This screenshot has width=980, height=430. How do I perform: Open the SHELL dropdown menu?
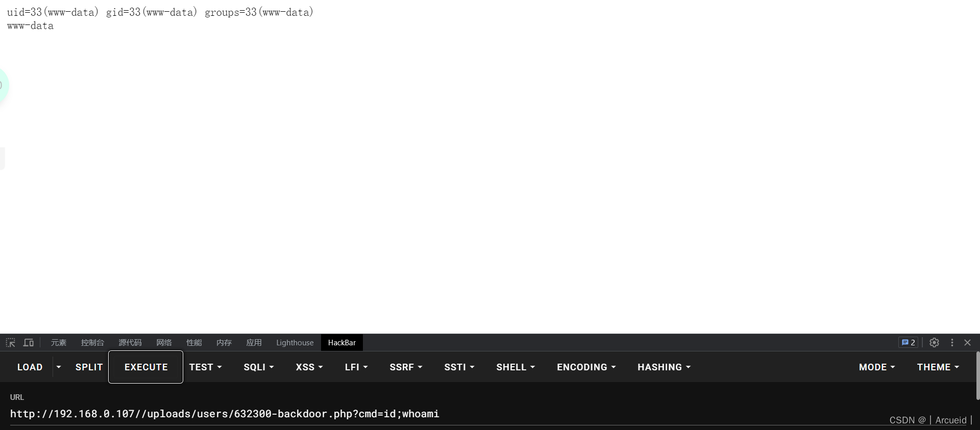[516, 367]
